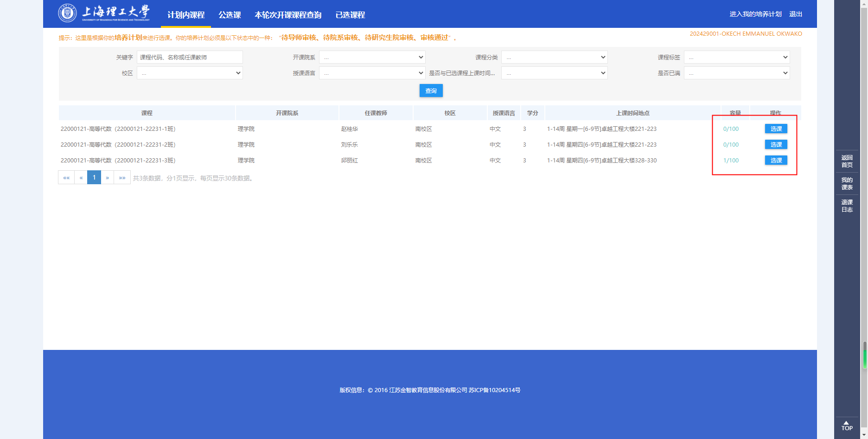Click the 退出 logout link
The image size is (868, 439).
coord(796,14)
